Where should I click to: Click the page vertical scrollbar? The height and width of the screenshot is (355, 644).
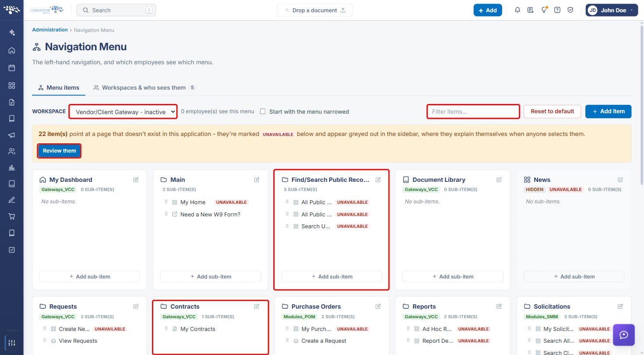point(641,105)
